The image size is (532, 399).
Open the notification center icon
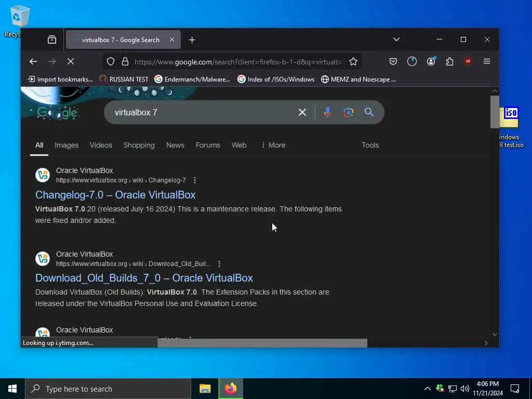tap(515, 389)
